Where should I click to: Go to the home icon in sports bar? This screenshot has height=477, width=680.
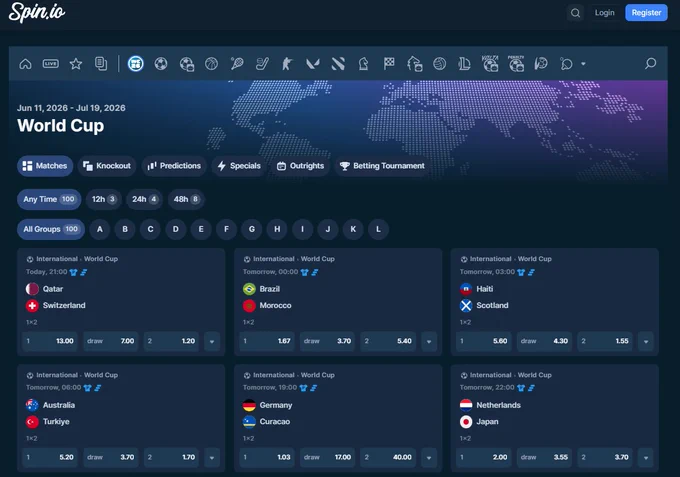(x=25, y=64)
